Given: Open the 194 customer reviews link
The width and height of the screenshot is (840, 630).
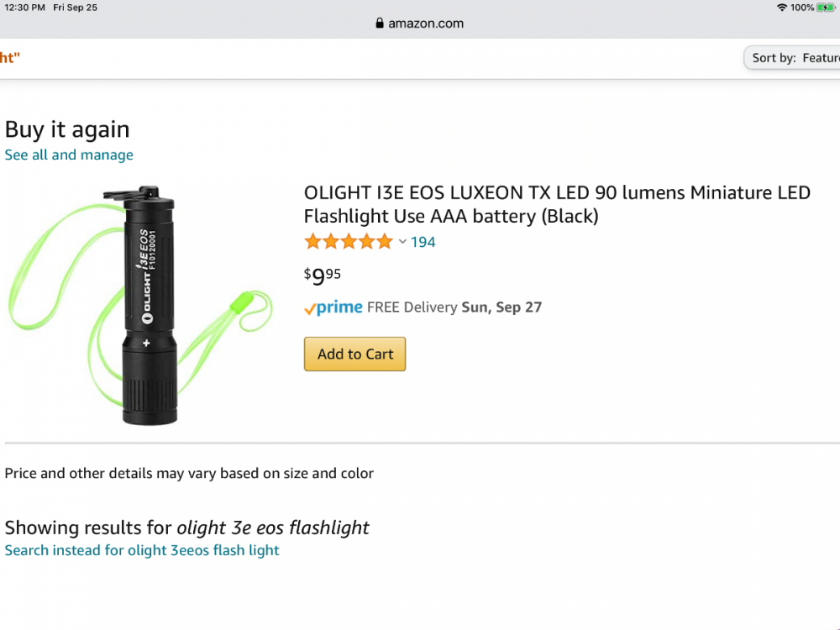Looking at the screenshot, I should coord(423,242).
